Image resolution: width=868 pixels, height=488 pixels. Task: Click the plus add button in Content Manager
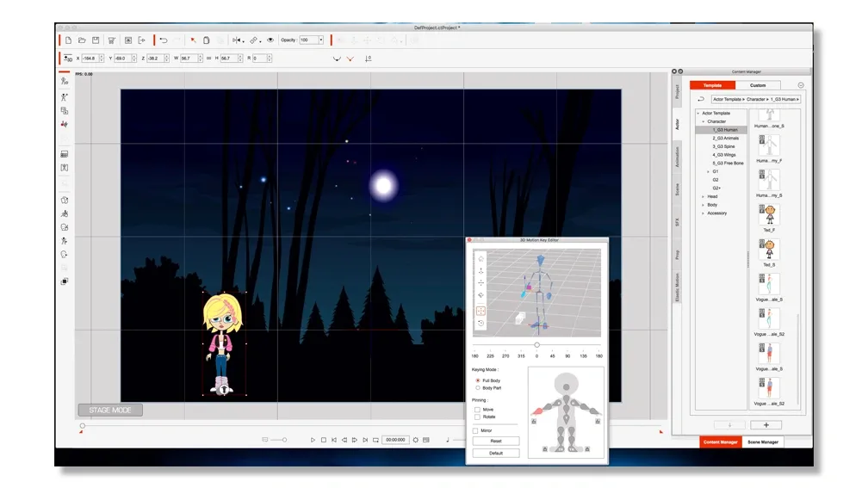click(x=766, y=425)
